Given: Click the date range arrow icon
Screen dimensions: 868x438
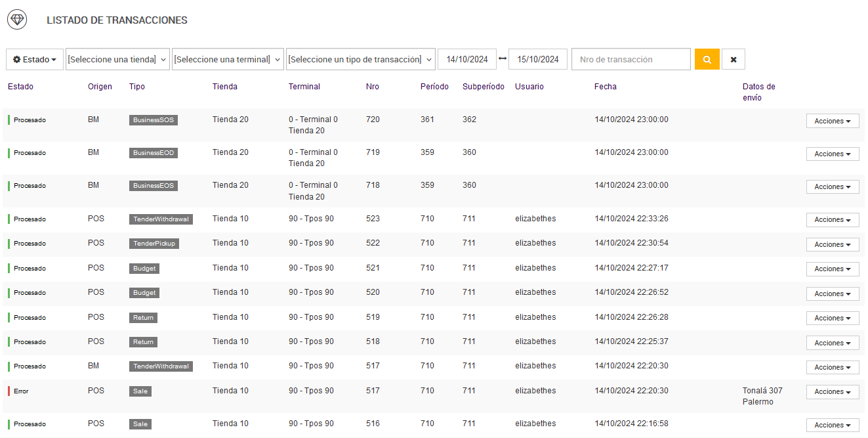Looking at the screenshot, I should (503, 59).
